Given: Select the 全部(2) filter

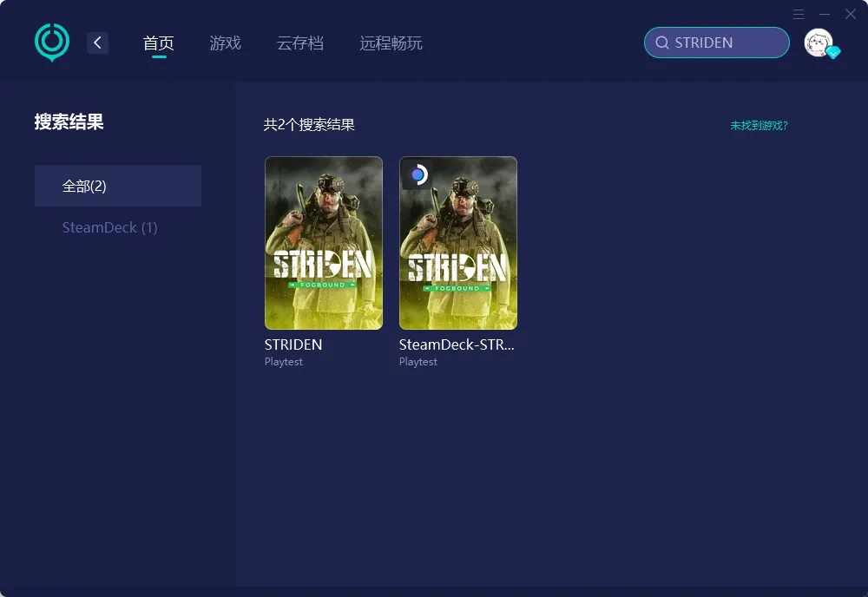Looking at the screenshot, I should coord(118,186).
